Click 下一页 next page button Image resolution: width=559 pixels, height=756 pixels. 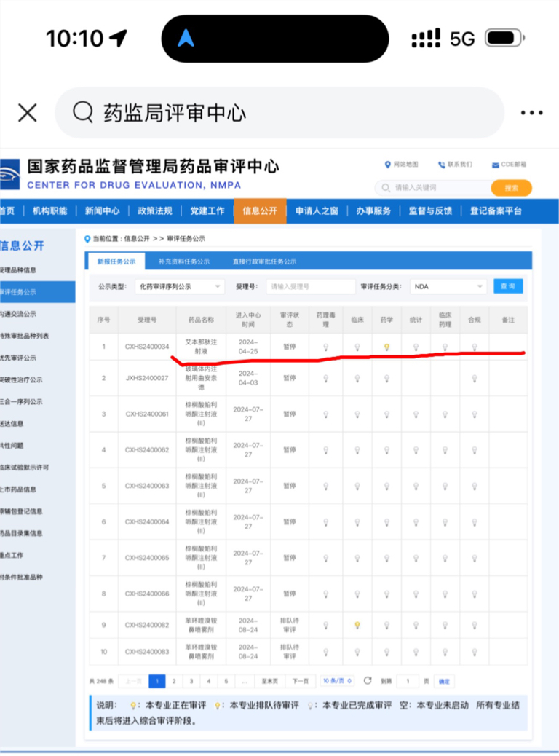point(300,681)
